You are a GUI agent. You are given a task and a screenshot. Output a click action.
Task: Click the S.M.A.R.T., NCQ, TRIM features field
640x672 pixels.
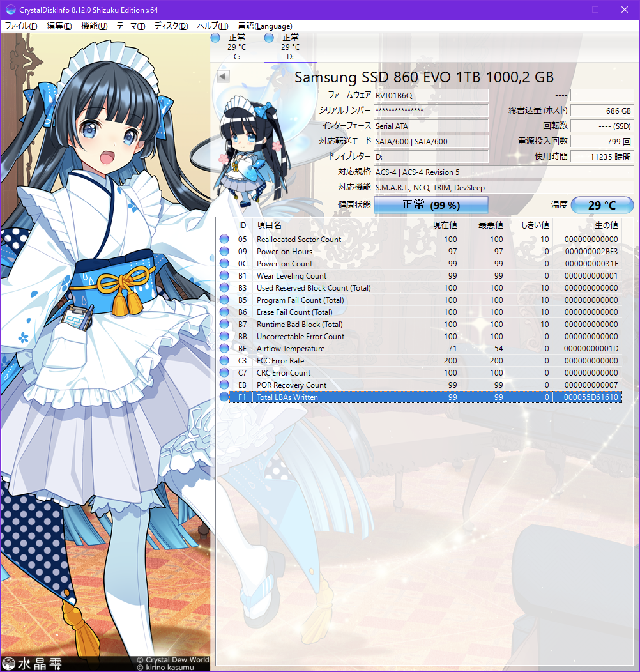(504, 188)
